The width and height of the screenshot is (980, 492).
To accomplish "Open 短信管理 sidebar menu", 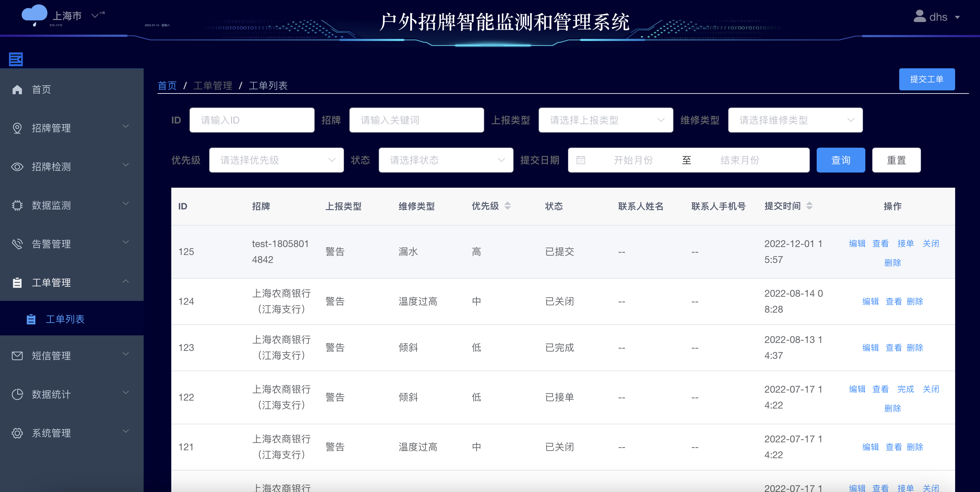I will point(72,355).
